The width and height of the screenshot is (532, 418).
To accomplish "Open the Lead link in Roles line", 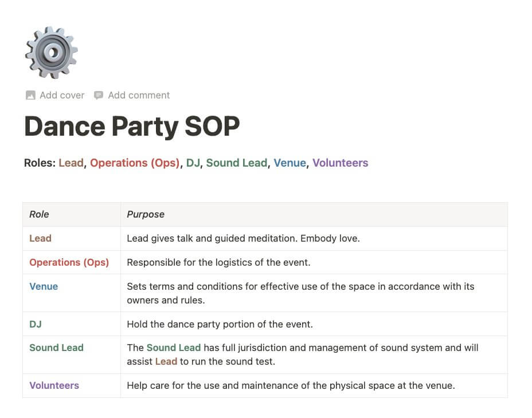I will coord(71,163).
